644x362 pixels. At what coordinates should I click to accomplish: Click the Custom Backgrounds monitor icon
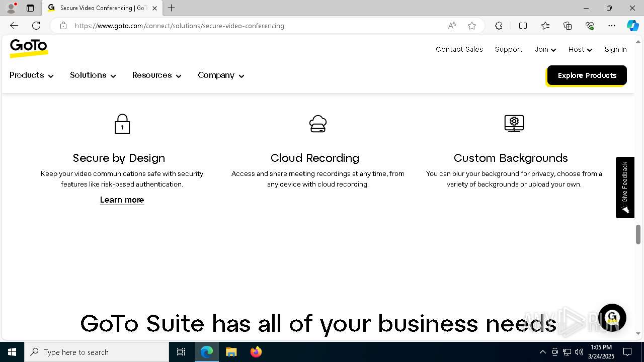[x=514, y=124]
